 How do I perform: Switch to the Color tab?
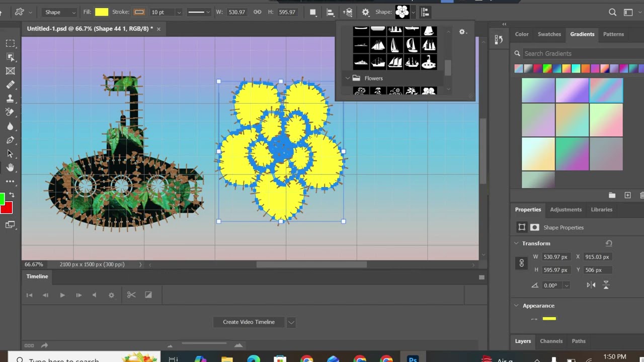coord(522,34)
